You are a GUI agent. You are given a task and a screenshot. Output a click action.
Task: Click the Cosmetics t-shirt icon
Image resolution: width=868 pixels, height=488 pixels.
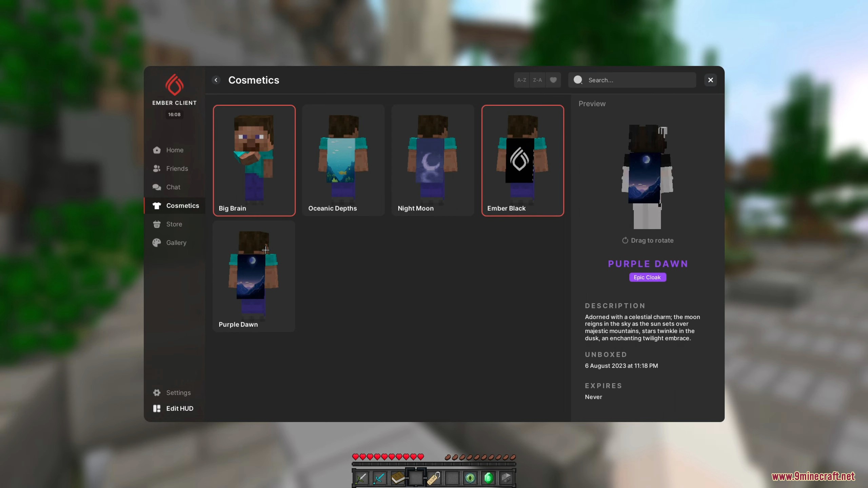click(157, 206)
